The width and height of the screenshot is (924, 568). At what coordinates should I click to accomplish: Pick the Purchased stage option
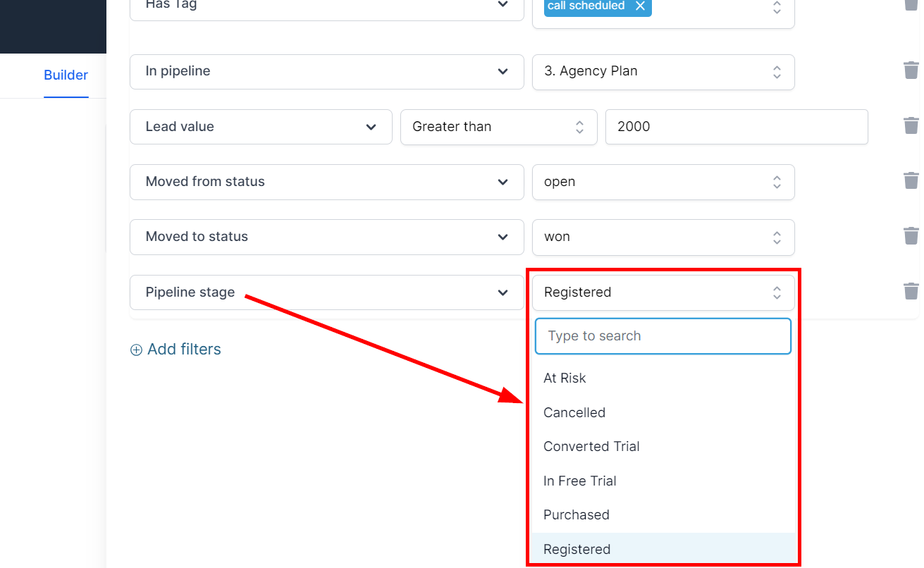tap(576, 515)
